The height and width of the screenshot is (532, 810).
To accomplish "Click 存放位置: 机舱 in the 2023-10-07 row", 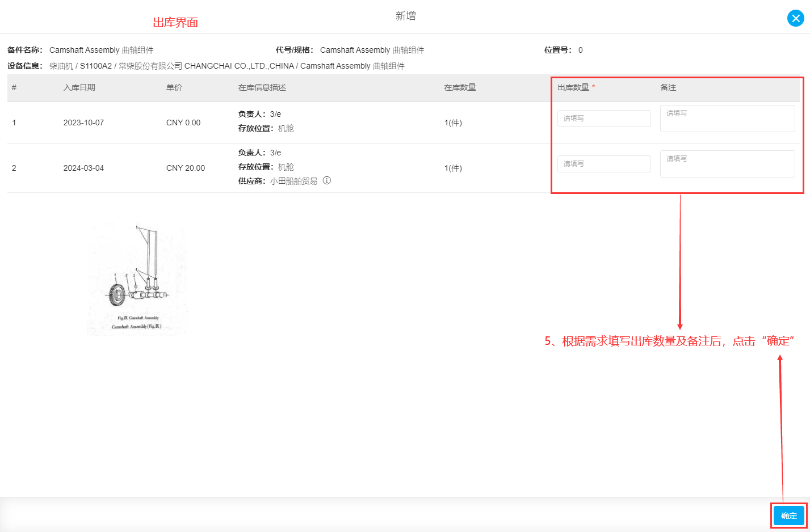I will coord(266,128).
